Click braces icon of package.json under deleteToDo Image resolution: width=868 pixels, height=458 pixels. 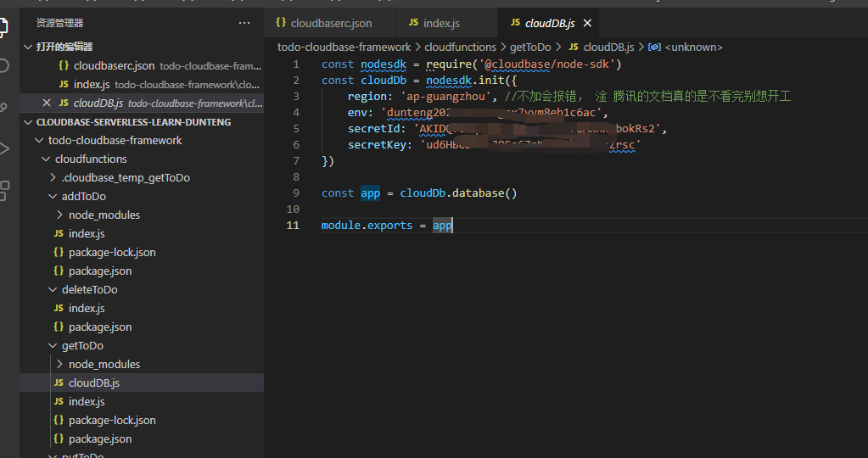(59, 327)
